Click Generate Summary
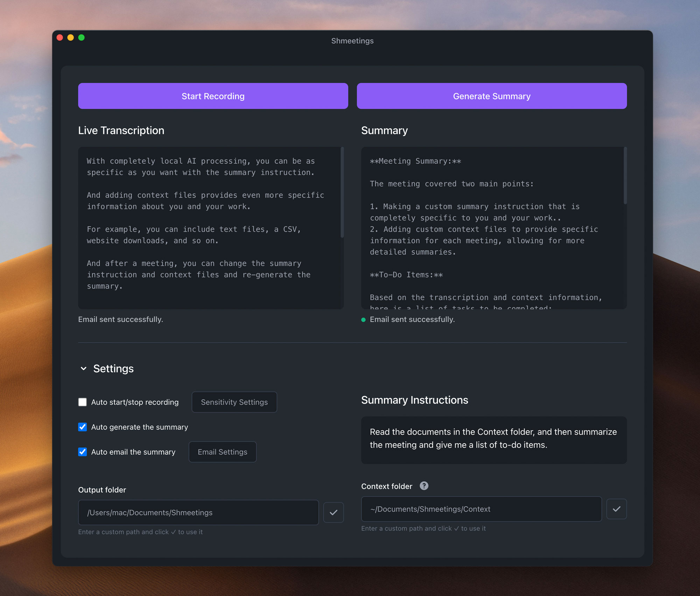The image size is (700, 596). (x=491, y=96)
